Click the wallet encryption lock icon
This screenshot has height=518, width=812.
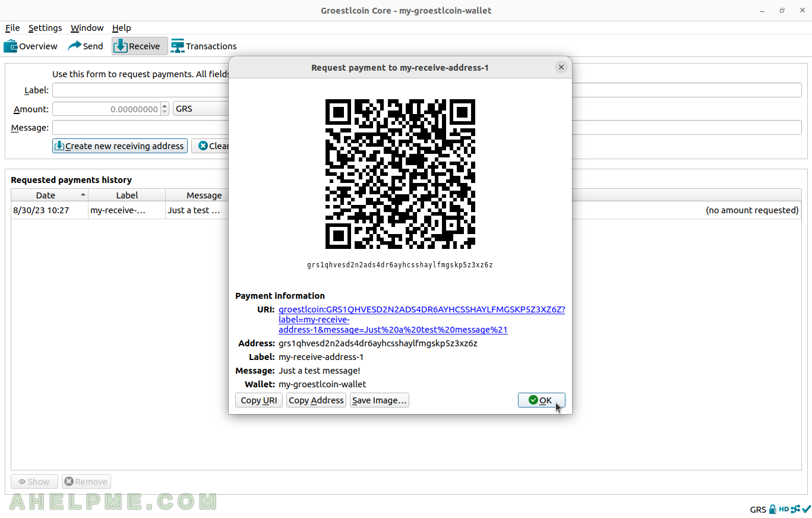[x=773, y=509]
